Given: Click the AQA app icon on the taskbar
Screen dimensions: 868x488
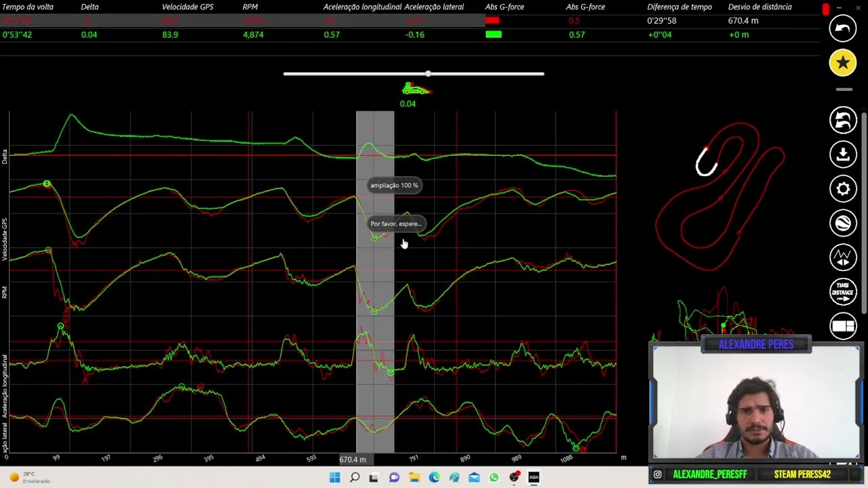Looking at the screenshot, I should 534,478.
